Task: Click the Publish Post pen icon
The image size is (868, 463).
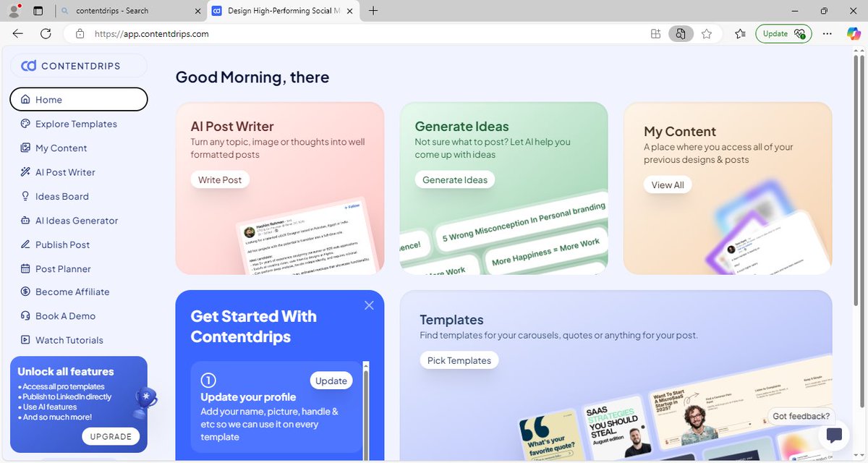Action: point(25,245)
